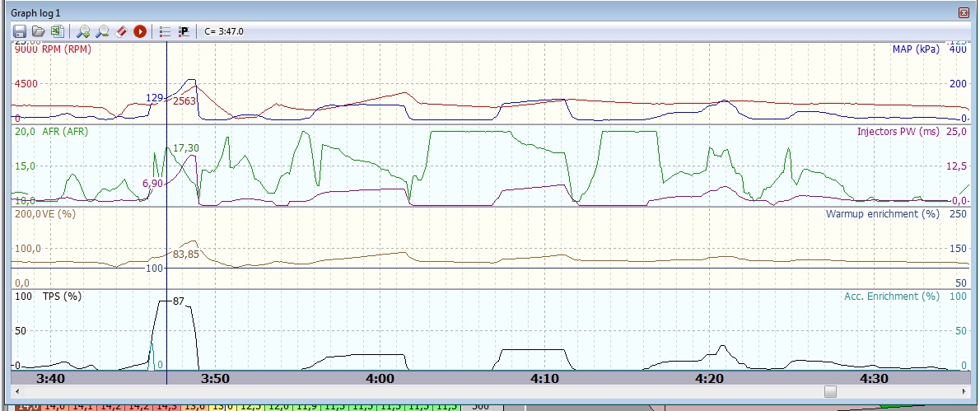Open the P parameters list icon
Viewport: 980px width, 411px height.
184,31
